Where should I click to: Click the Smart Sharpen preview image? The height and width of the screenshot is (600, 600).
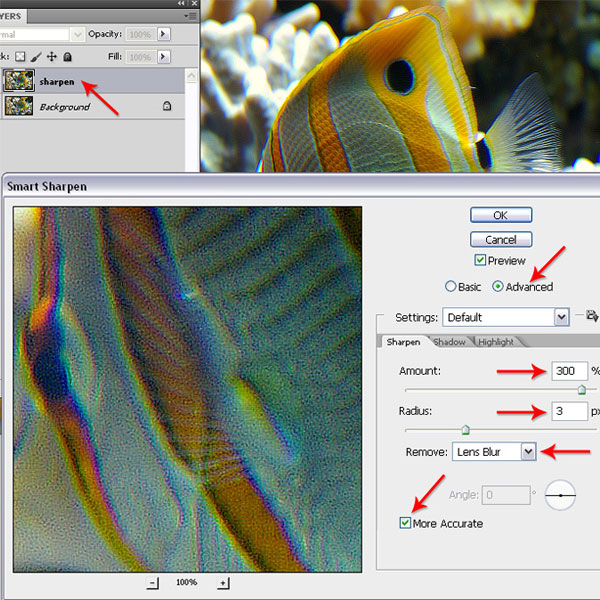[188, 390]
